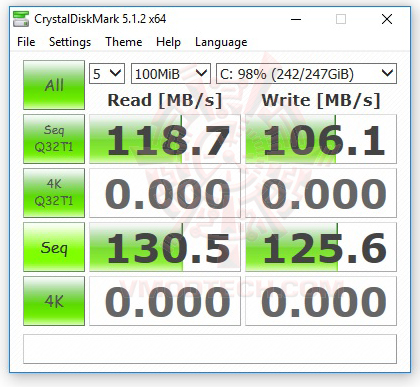This screenshot has height=387, width=420.
Task: Close the CrystalDiskMark window
Action: (x=387, y=19)
